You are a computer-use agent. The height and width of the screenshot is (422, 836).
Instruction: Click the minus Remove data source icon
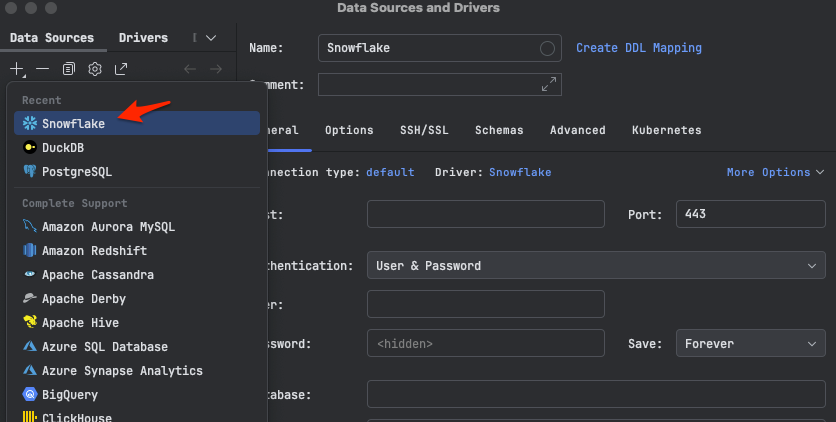[43, 69]
